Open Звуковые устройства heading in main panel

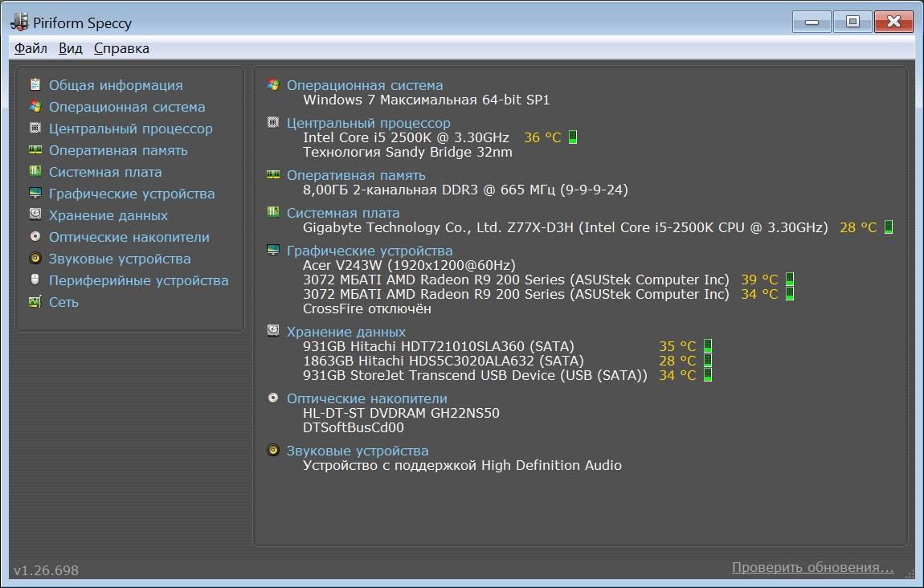[358, 451]
